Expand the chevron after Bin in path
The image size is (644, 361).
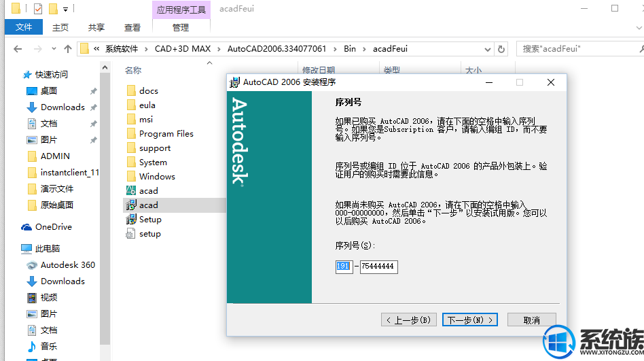coord(364,49)
